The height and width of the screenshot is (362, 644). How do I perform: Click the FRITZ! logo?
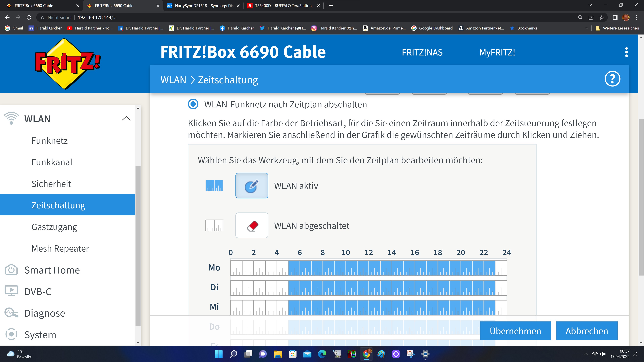[x=67, y=64]
